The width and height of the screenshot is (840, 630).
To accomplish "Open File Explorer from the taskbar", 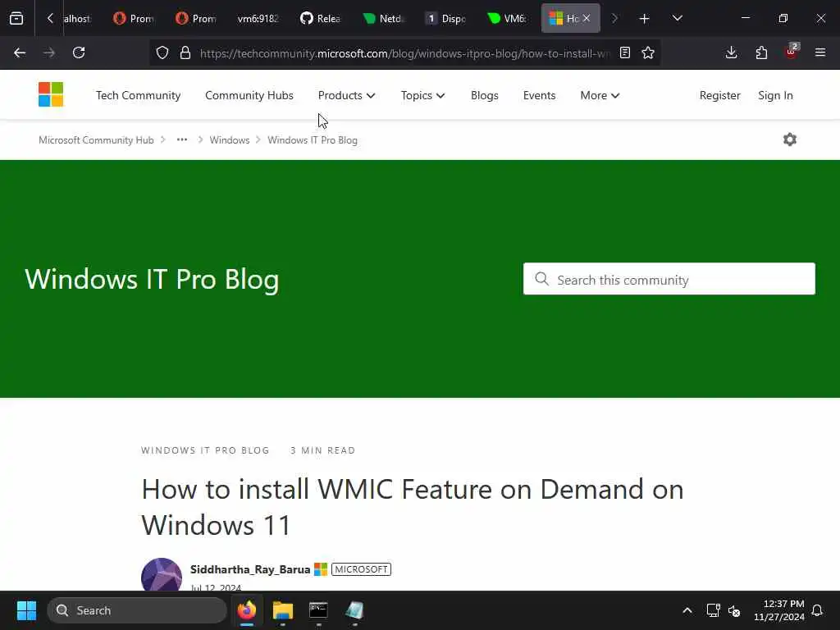I will pyautogui.click(x=283, y=610).
